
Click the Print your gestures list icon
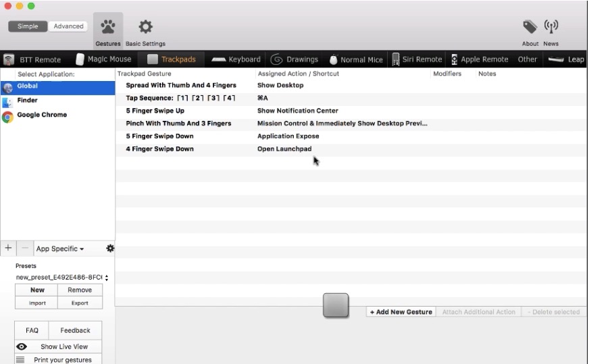click(x=20, y=360)
